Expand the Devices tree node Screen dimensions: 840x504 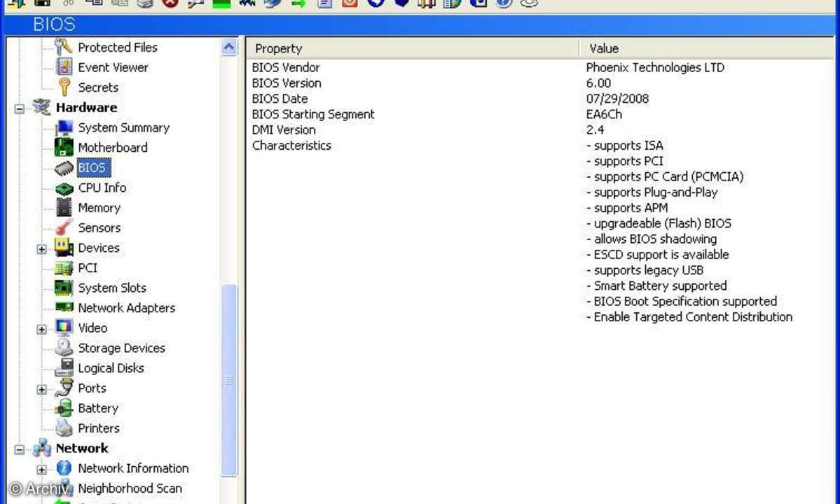pos(42,249)
